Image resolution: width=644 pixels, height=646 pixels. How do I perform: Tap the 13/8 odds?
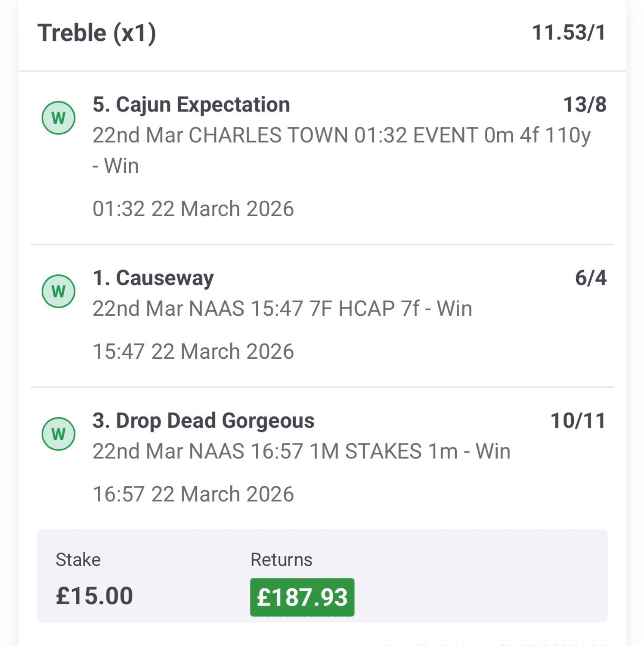pyautogui.click(x=585, y=105)
